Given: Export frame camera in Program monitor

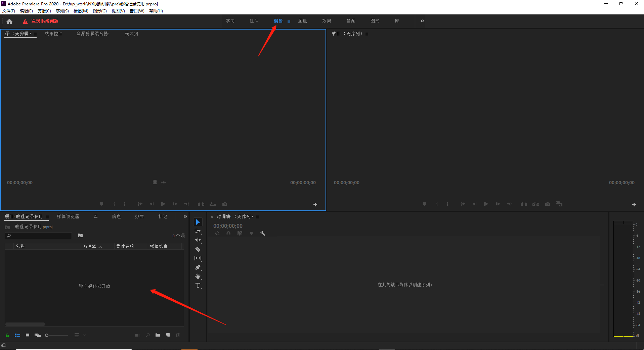Looking at the screenshot, I should click(x=548, y=204).
